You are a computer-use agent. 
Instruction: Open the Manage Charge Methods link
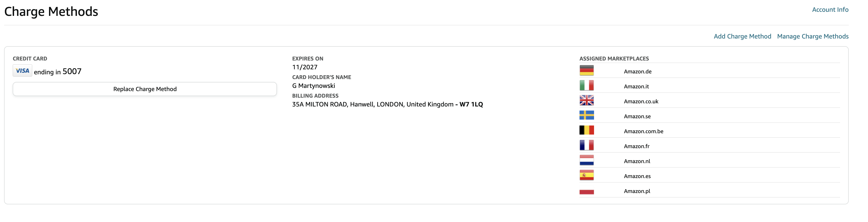tap(812, 36)
